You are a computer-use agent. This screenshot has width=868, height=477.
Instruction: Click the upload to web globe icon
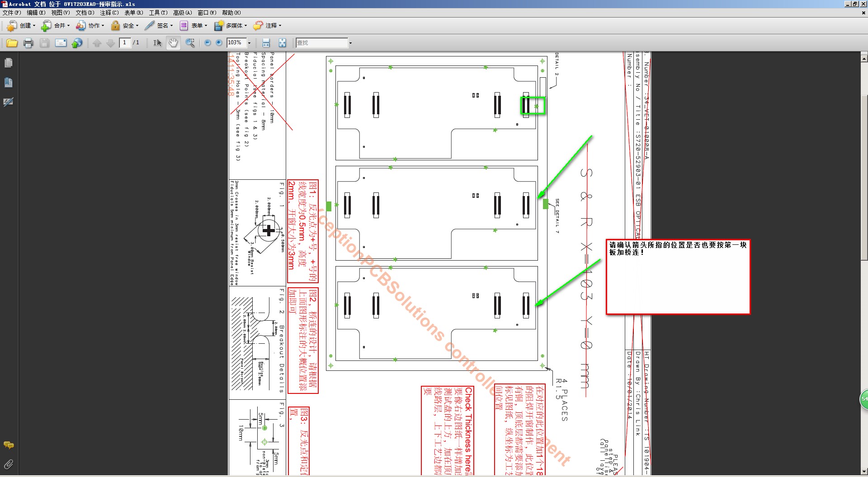[x=77, y=43]
